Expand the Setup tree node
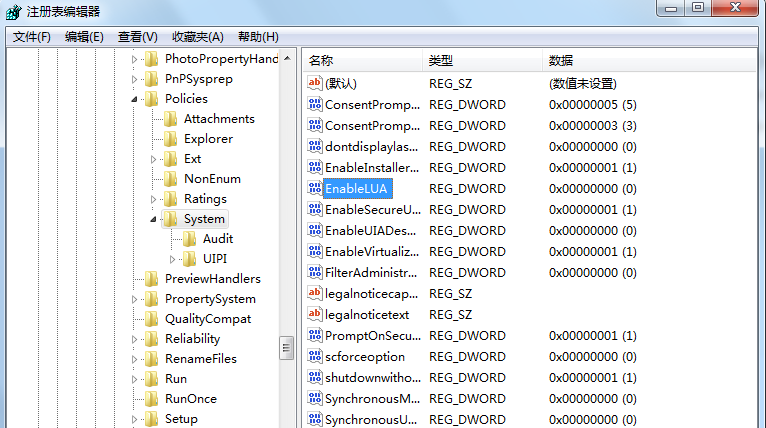The image size is (766, 428). tap(134, 419)
